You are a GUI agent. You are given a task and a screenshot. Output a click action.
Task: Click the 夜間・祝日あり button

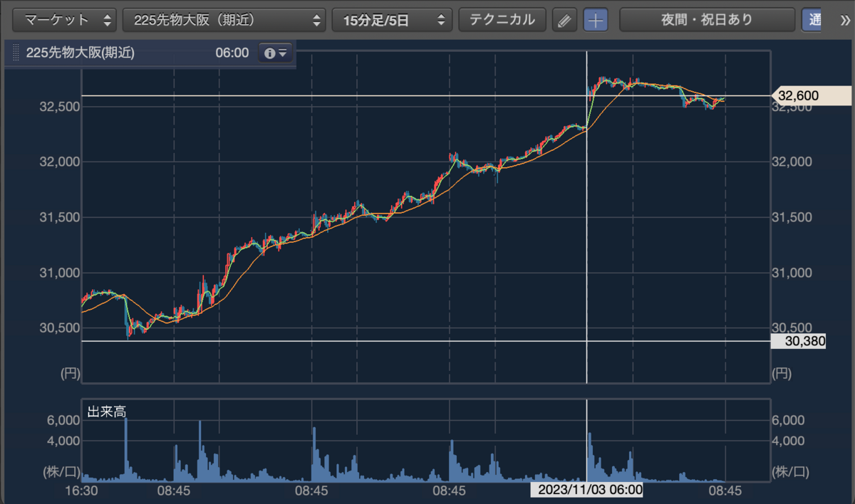(x=707, y=20)
